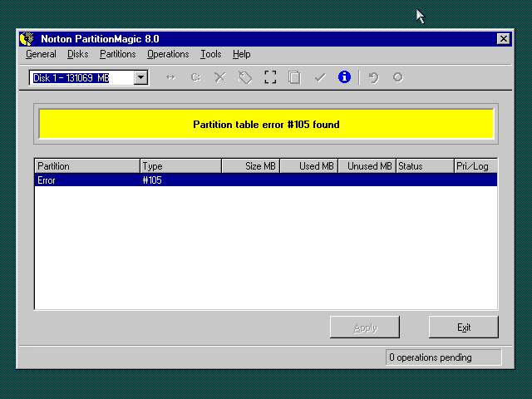Click the Partition column header
Image resolution: width=532 pixels, height=399 pixels.
[87, 166]
